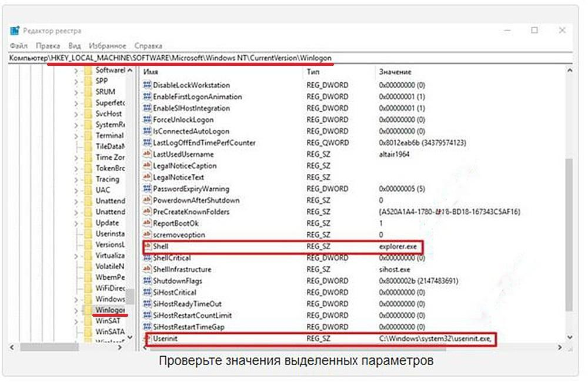
Task: Select the string icon of ReportBootOk
Action: click(x=147, y=223)
